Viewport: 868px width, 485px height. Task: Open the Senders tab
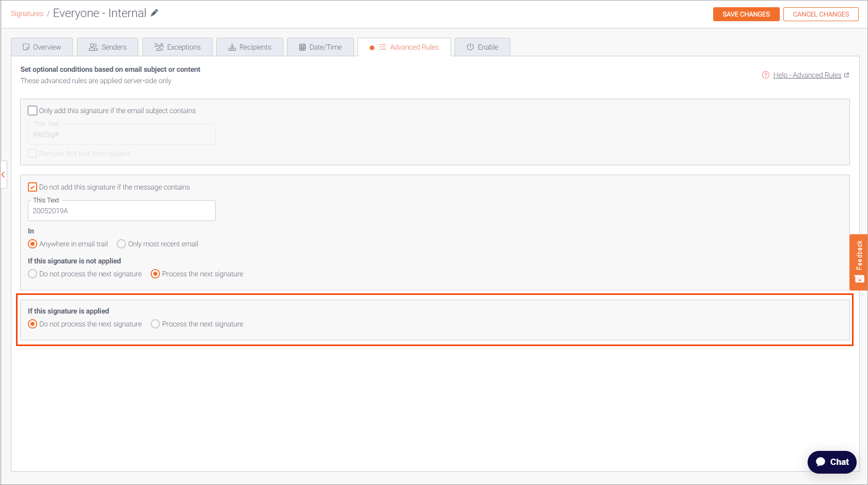pyautogui.click(x=107, y=47)
